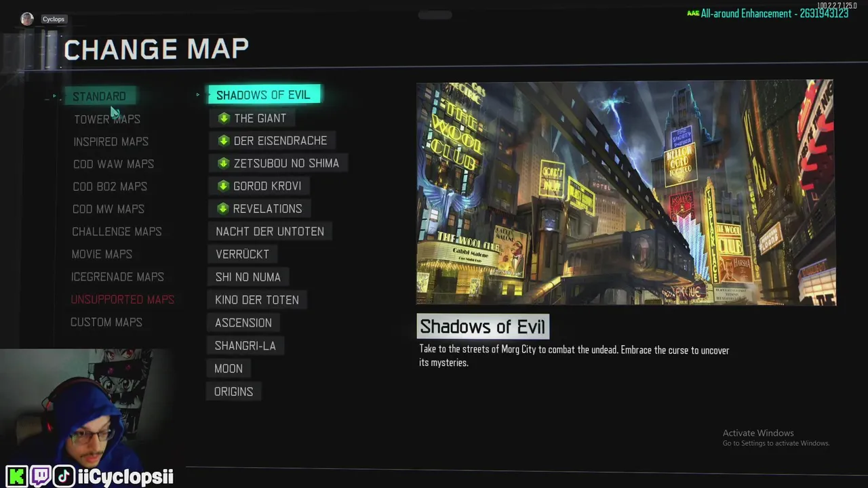868x488 pixels.
Task: Click the green download icon beside Zetsubou No Shima
Action: tap(223, 163)
